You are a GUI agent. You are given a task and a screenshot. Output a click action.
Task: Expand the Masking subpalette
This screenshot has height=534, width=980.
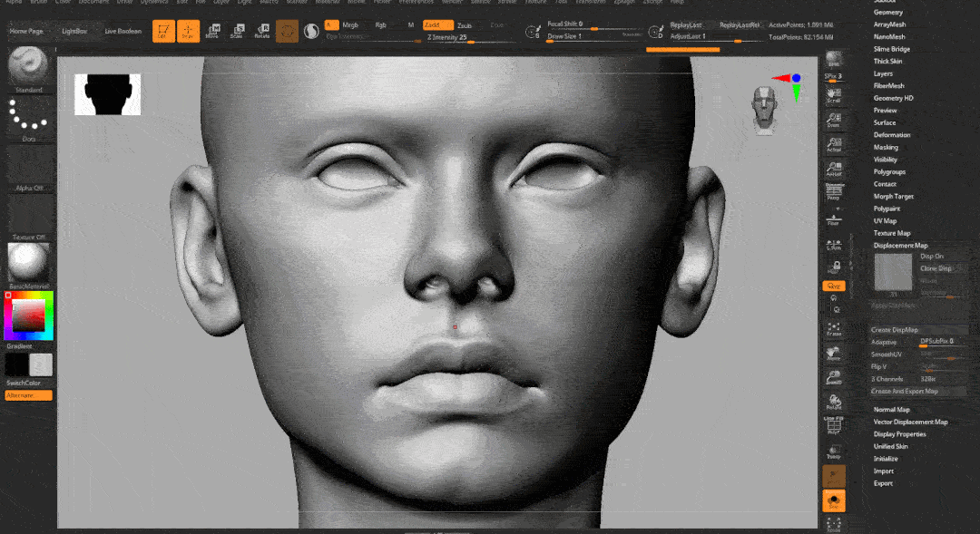click(x=886, y=147)
